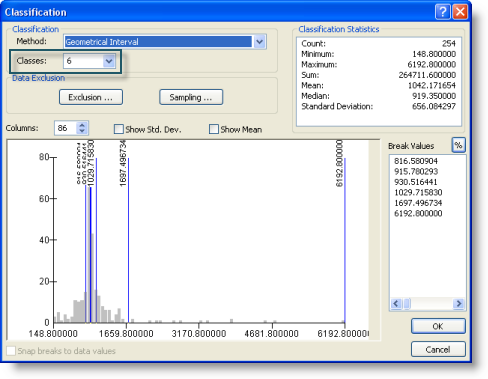Screen dimensions: 488x379
Task: Click the Sampling button
Action: pyautogui.click(x=191, y=97)
